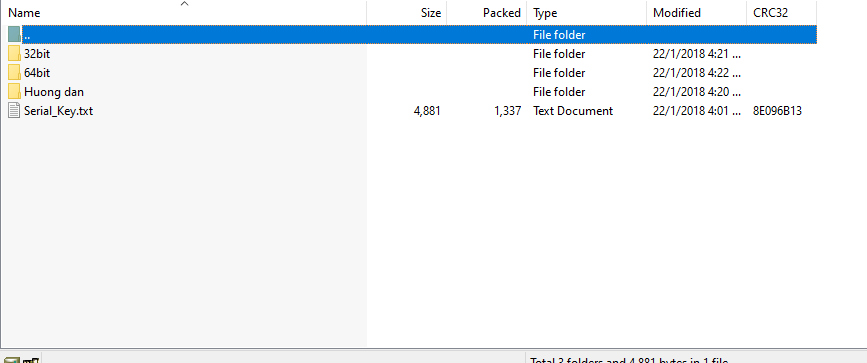Select the 32bit folder name
Image resolution: width=867 pixels, height=363 pixels.
coord(37,54)
